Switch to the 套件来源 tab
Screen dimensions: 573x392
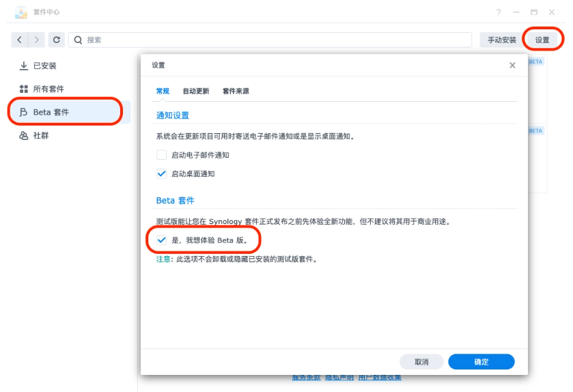236,91
